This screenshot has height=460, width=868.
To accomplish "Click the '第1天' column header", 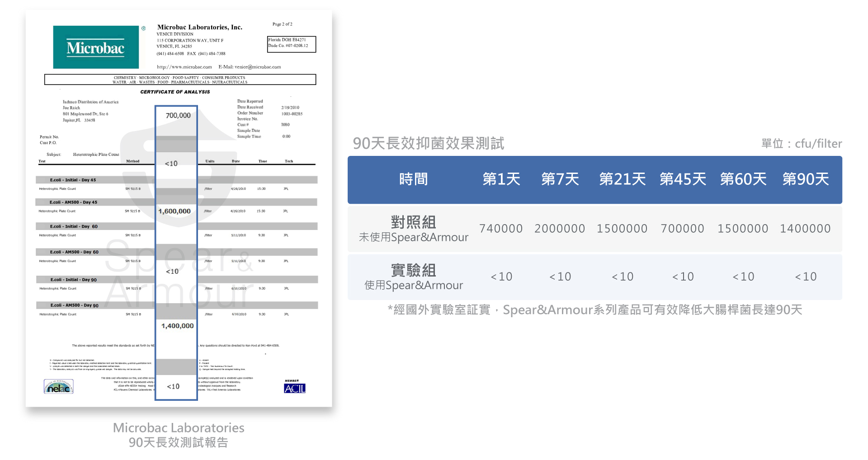I will (x=501, y=179).
